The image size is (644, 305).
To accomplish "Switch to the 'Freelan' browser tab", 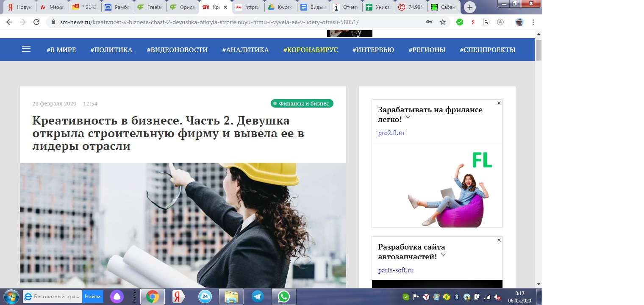I will pos(150,7).
